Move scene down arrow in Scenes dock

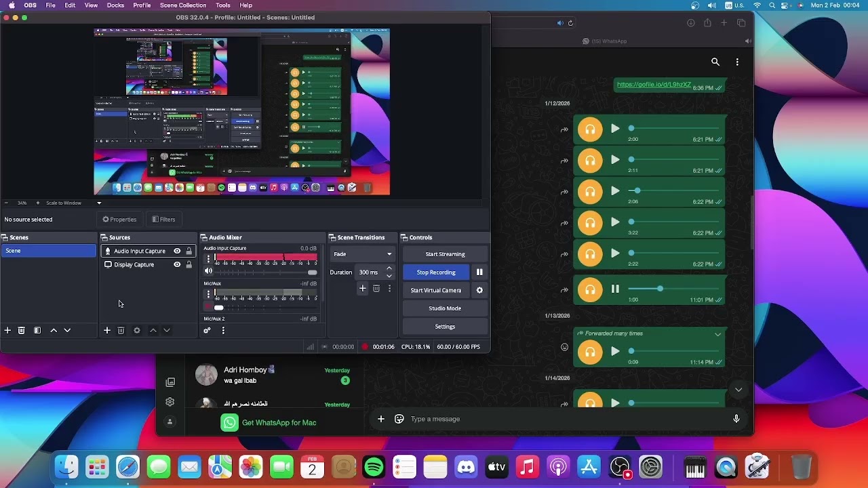[67, 330]
